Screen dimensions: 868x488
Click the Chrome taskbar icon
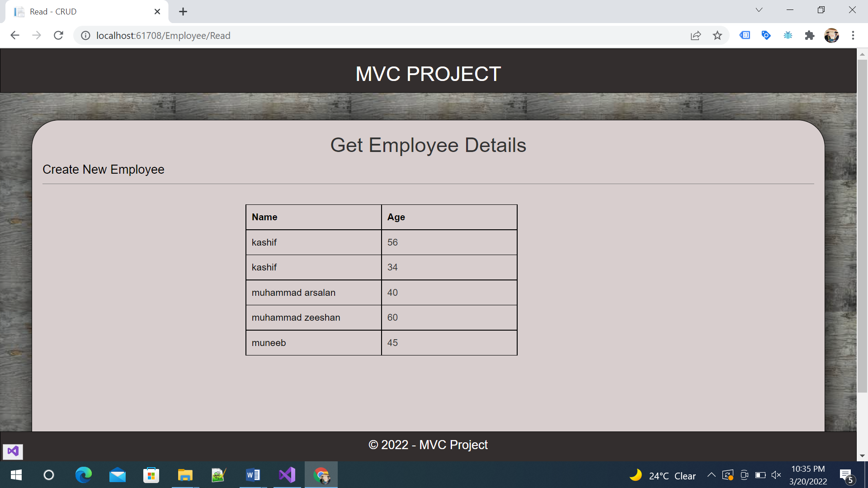click(x=321, y=475)
